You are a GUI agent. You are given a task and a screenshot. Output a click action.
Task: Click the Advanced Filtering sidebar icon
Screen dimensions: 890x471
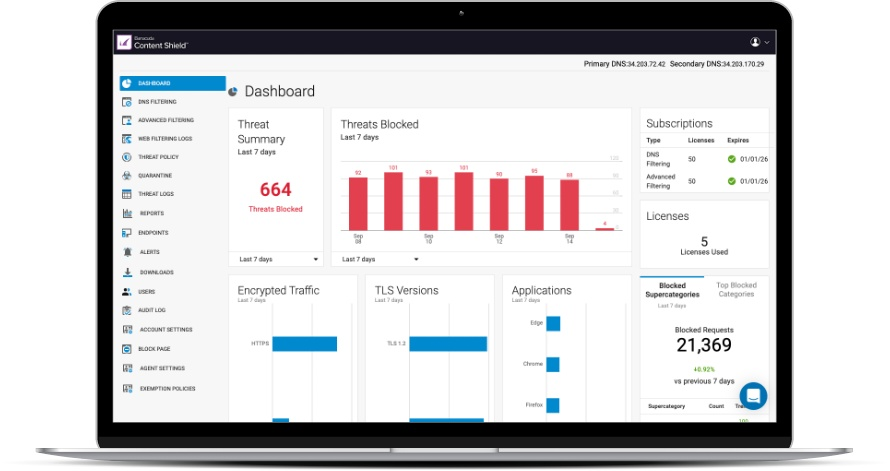127,120
